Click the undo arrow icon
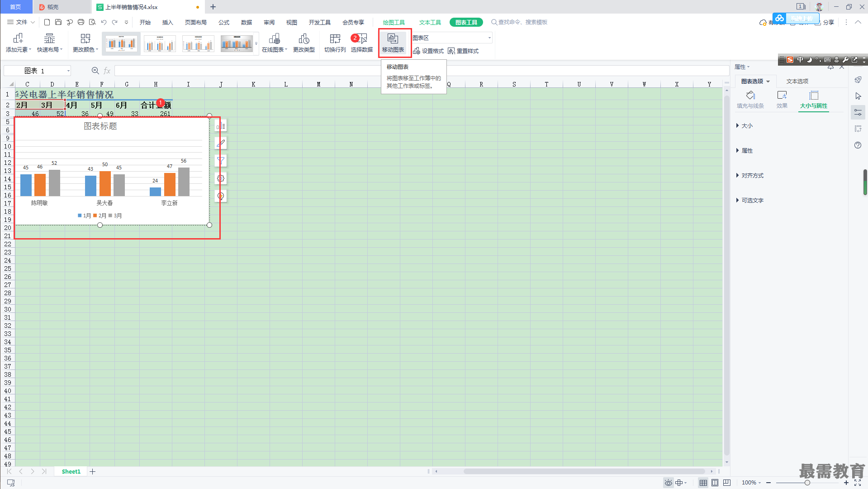 (104, 22)
